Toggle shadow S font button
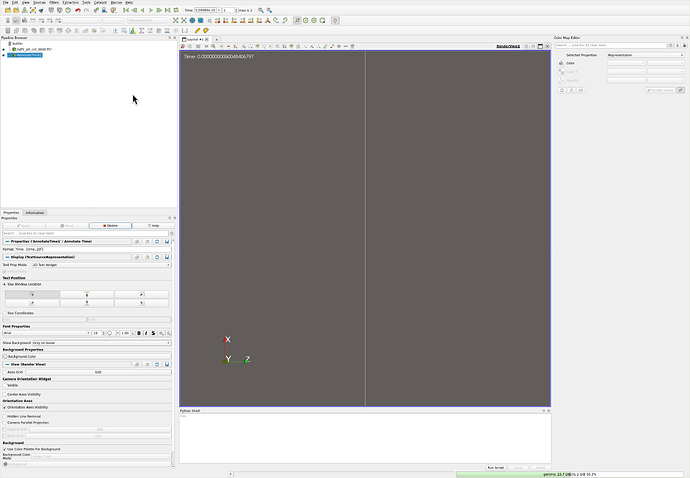Viewport: 690px width, 478px height. coord(153,333)
